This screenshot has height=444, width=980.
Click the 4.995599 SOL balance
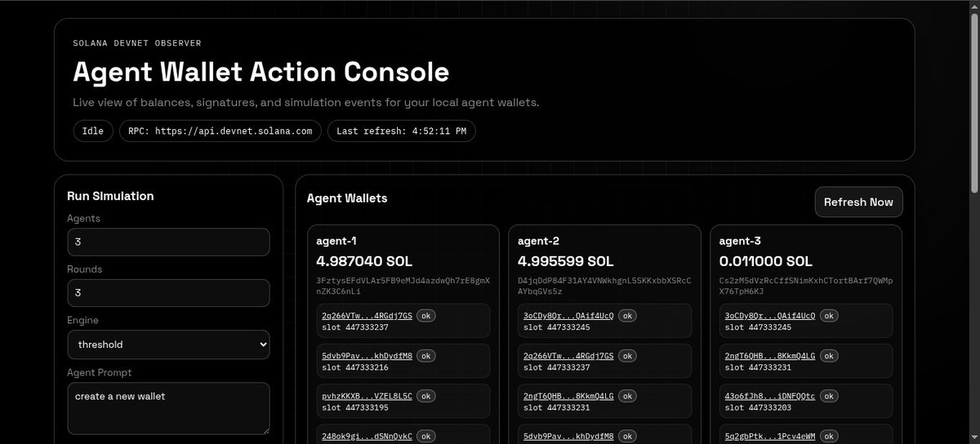(x=566, y=261)
